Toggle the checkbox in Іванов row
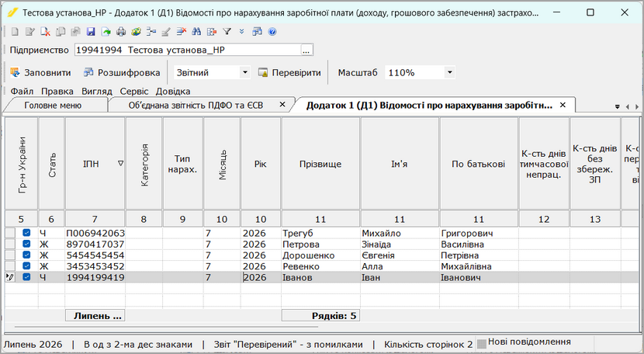This screenshot has width=644, height=354. coord(26,277)
